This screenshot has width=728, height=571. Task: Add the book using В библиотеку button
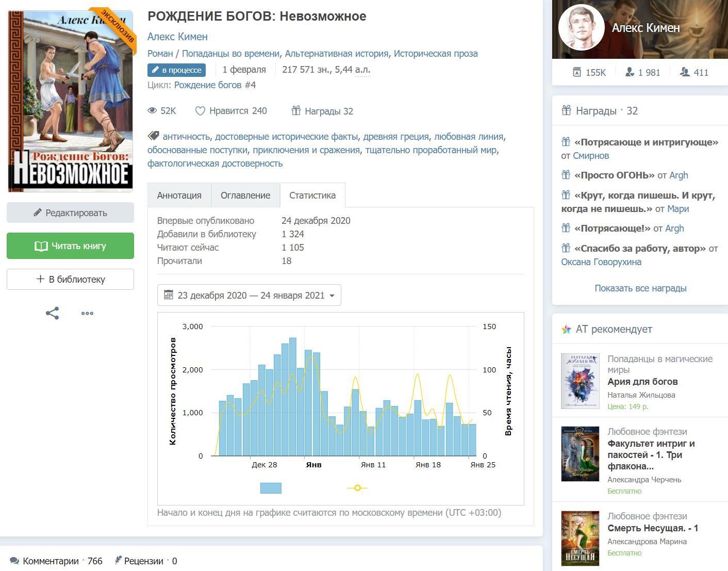click(70, 279)
